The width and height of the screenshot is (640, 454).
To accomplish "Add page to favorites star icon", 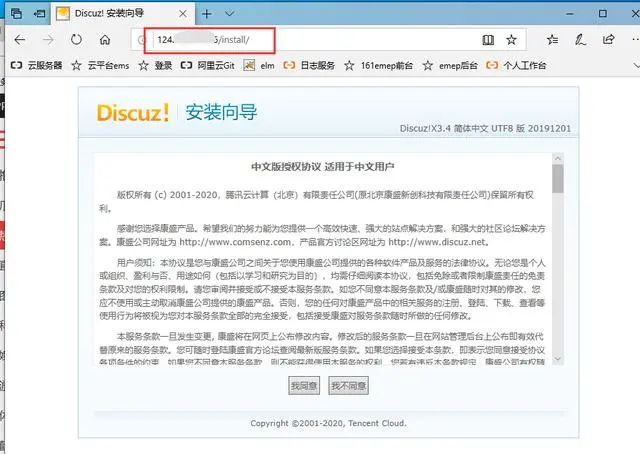I will pos(511,40).
